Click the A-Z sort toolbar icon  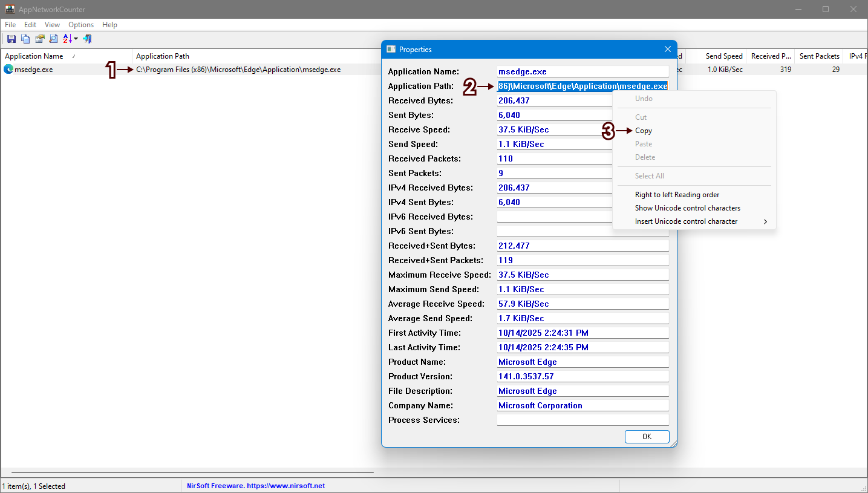click(x=67, y=39)
